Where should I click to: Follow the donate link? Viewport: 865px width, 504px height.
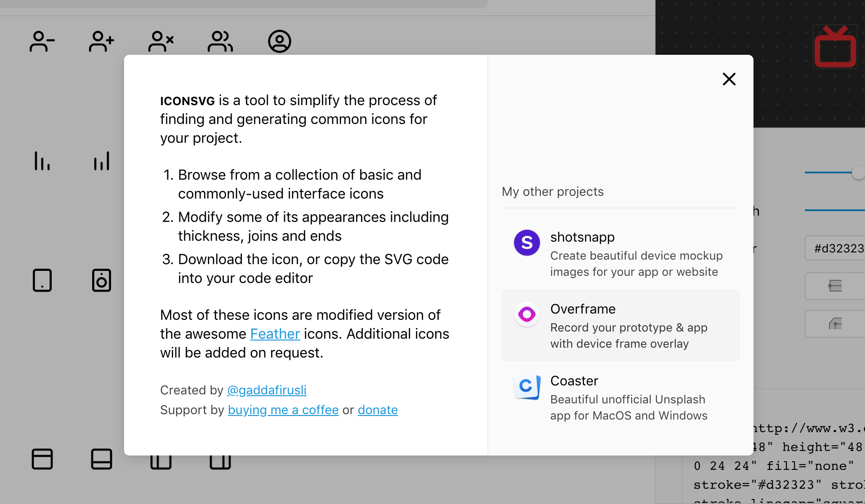378,410
